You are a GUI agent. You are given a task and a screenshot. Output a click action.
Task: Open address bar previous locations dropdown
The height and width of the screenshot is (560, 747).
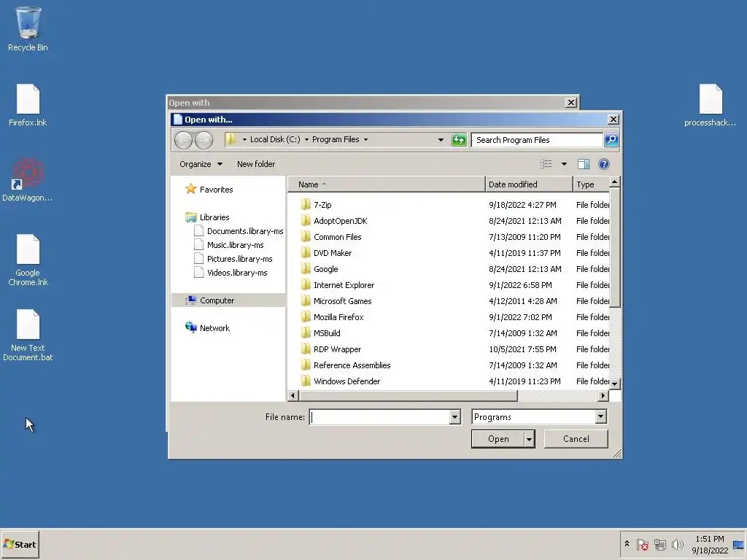(441, 139)
